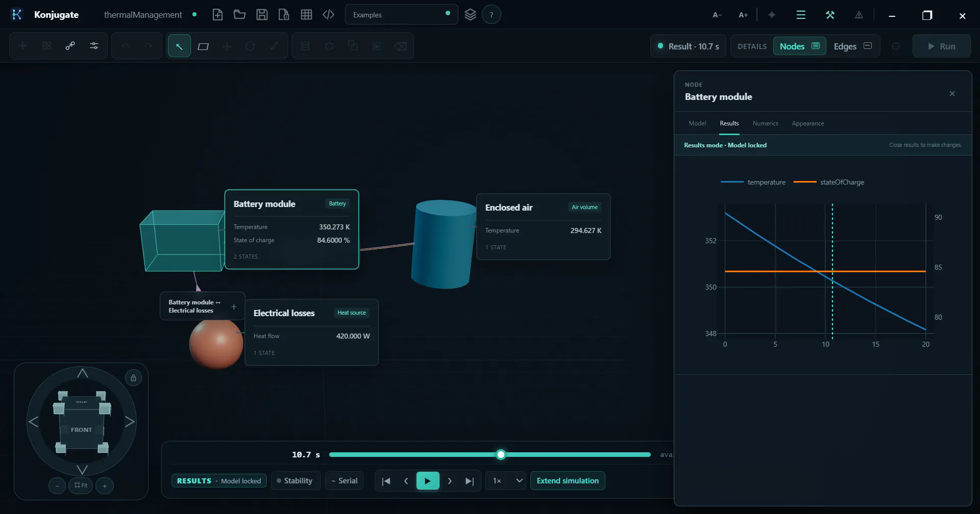Increase font size with A+ button
This screenshot has width=980, height=514.
coord(743,15)
